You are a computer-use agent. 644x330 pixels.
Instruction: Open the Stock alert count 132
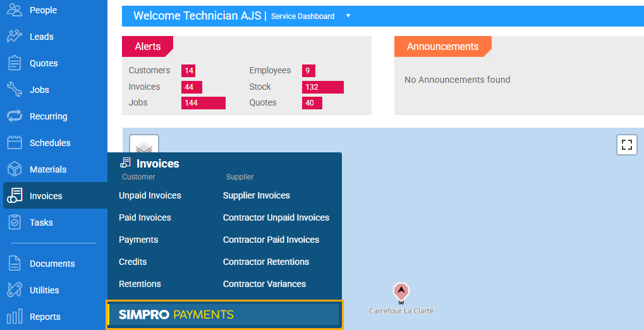pos(322,87)
